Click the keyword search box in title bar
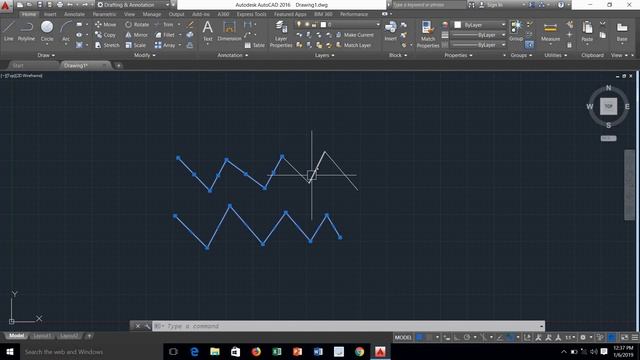 coord(428,5)
